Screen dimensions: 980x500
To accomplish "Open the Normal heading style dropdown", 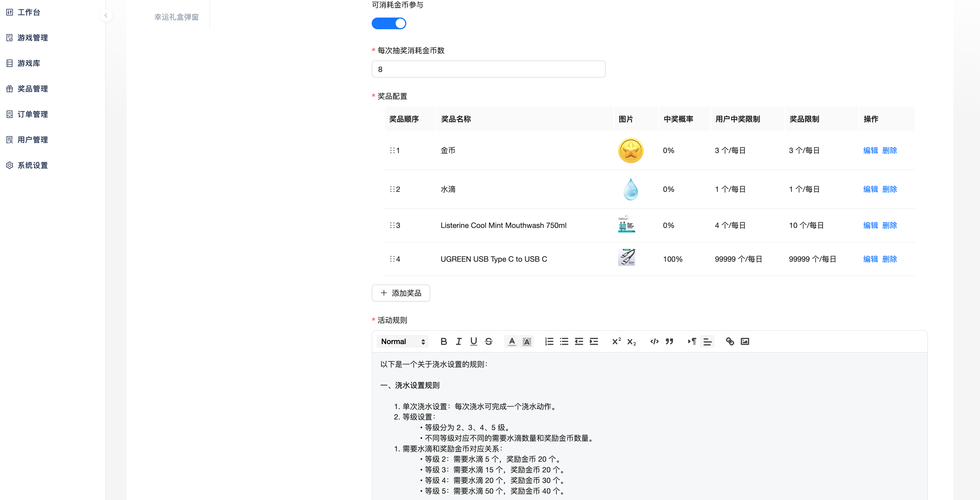I will click(403, 341).
